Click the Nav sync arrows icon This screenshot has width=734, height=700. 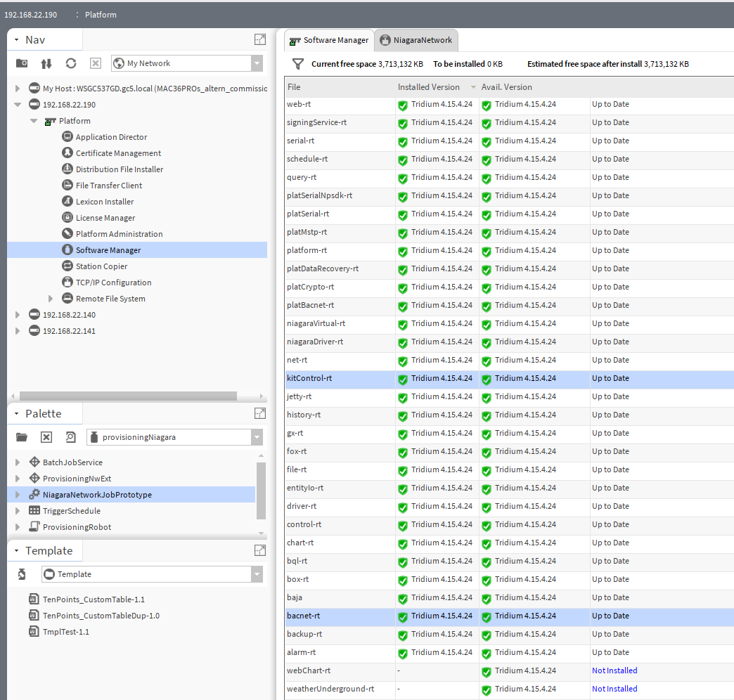click(x=46, y=63)
